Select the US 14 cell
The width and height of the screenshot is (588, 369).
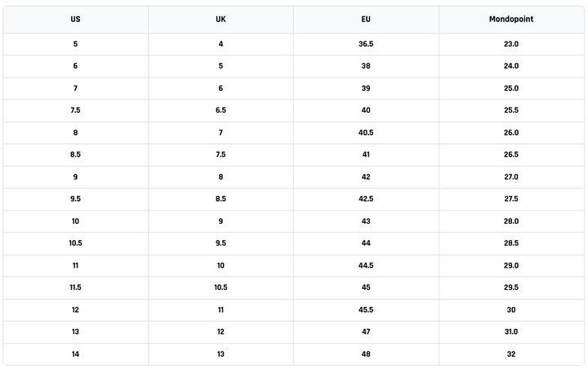coord(75,354)
